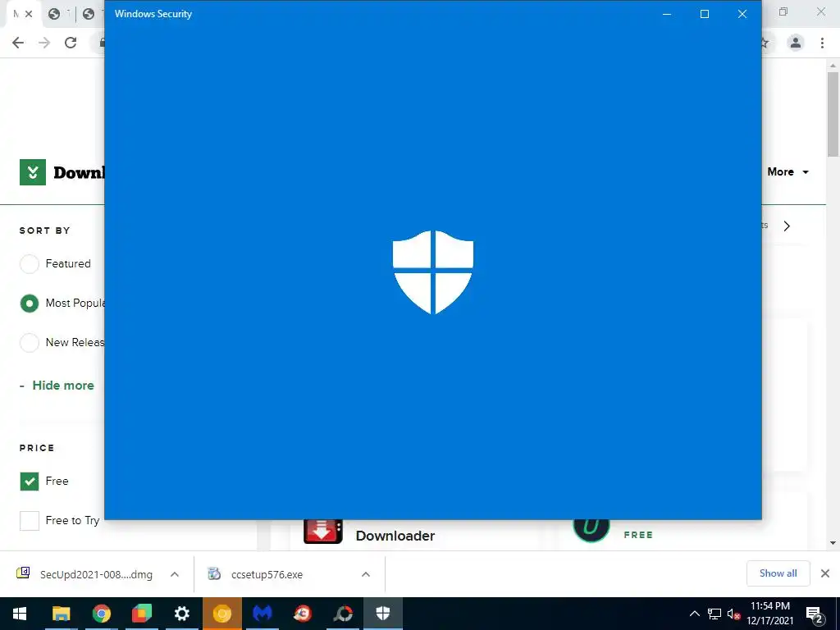The width and height of the screenshot is (840, 630).
Task: Open Malwarebytes from the taskbar
Action: point(262,614)
